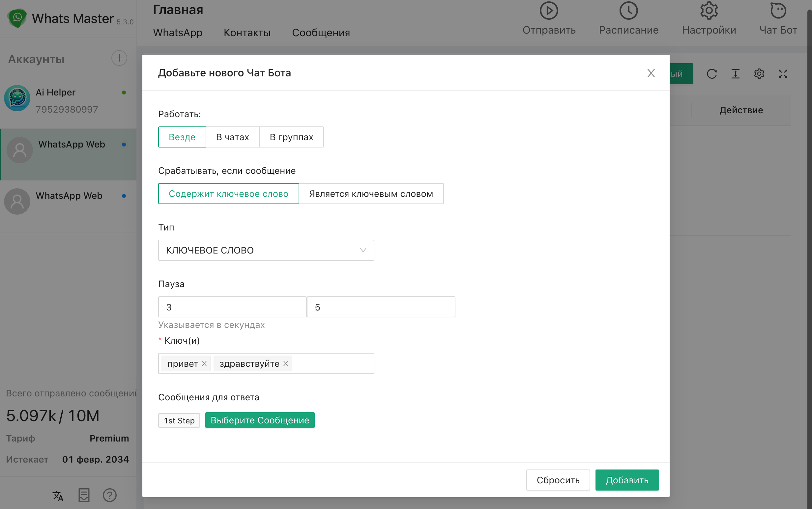Click the refresh table icon

click(711, 74)
